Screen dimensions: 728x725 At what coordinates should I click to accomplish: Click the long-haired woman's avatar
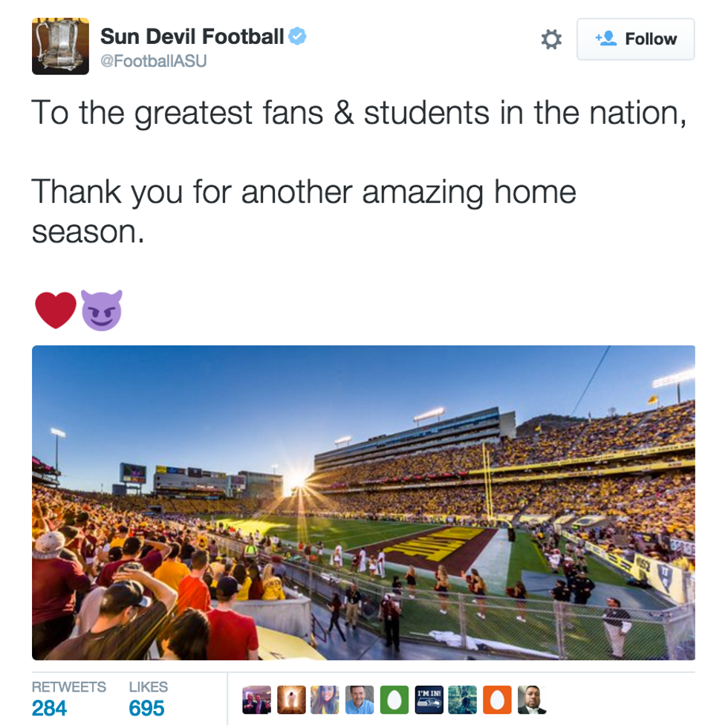click(325, 700)
